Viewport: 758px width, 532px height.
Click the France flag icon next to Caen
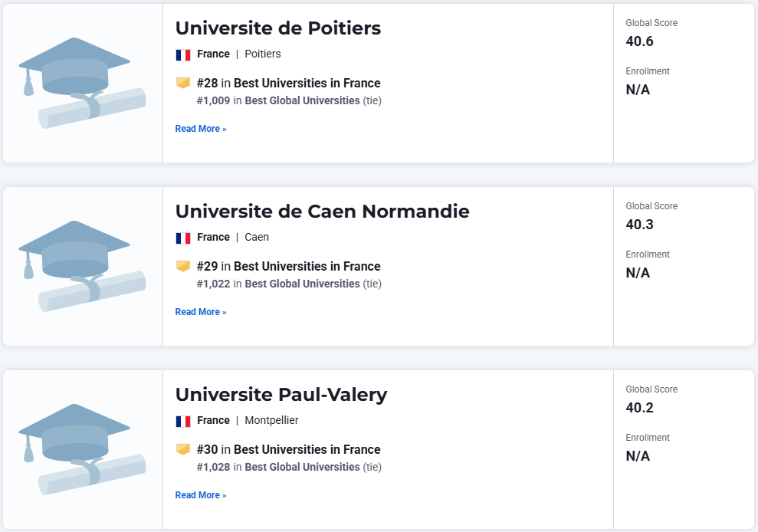182,238
